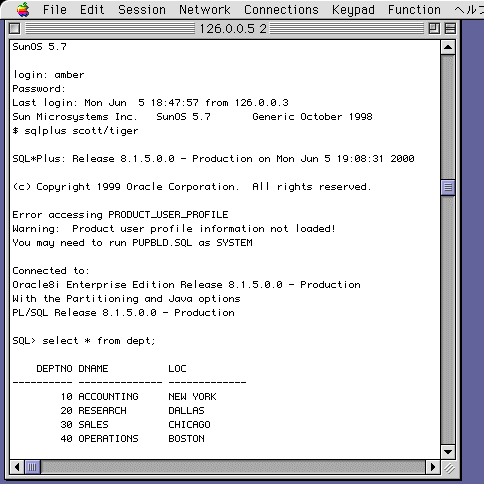The image size is (484, 484).
Task: Open the Network menu
Action: 205,10
